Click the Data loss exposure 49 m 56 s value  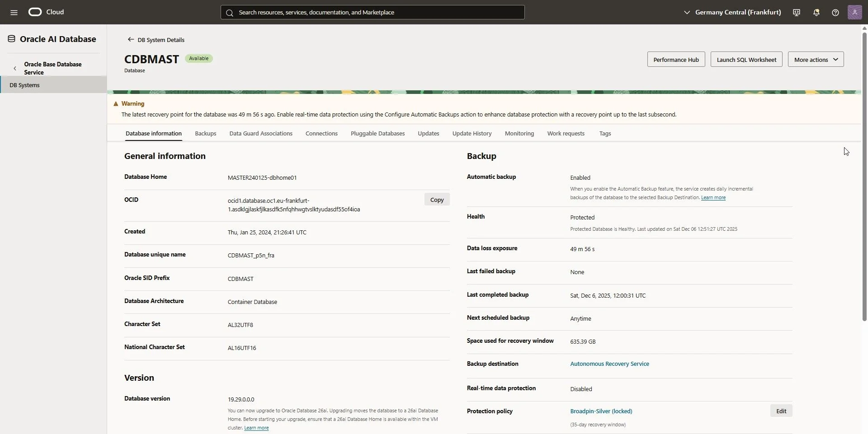pyautogui.click(x=582, y=249)
